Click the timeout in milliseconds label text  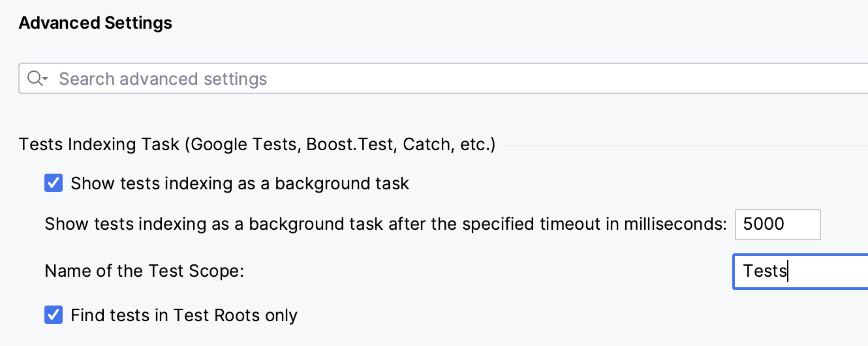385,225
